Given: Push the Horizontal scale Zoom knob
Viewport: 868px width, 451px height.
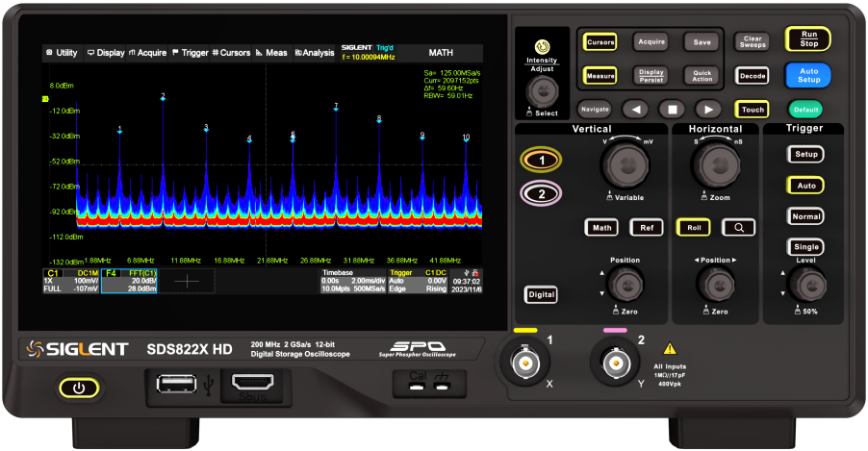Looking at the screenshot, I should pyautogui.click(x=717, y=164).
